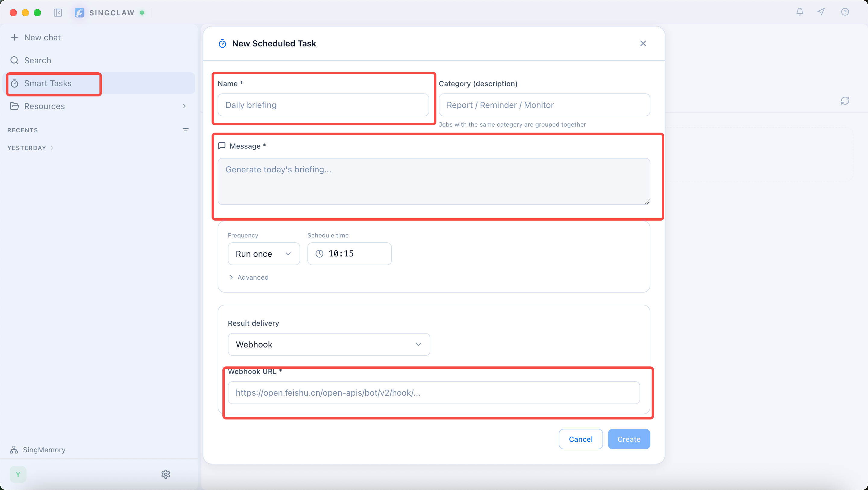Open the settings gear icon
Screen dimensions: 868x490
click(x=165, y=474)
